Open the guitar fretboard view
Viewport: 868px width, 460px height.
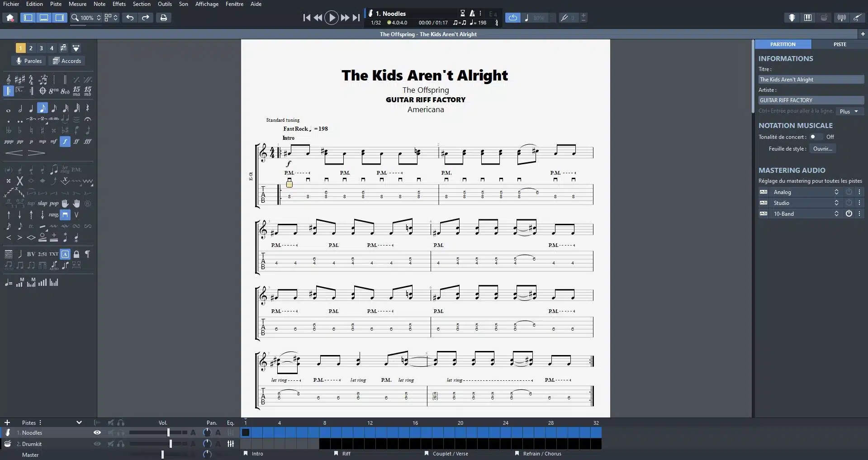tap(792, 18)
